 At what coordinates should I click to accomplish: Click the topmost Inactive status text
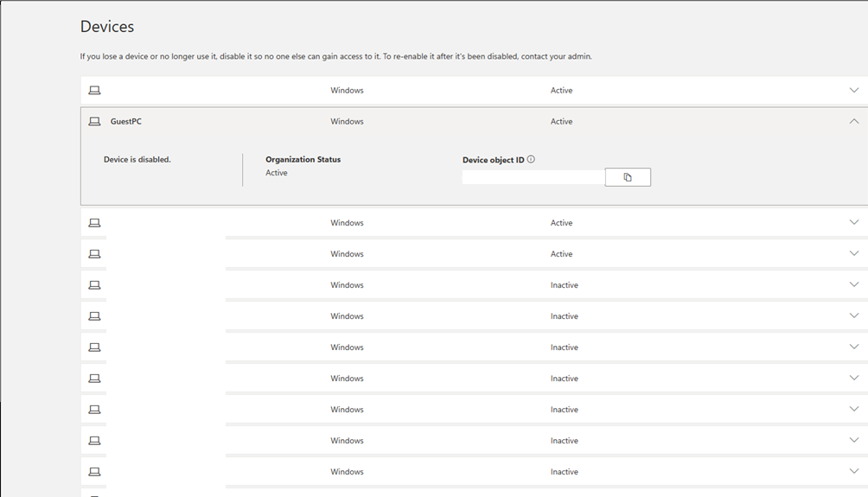(x=564, y=285)
